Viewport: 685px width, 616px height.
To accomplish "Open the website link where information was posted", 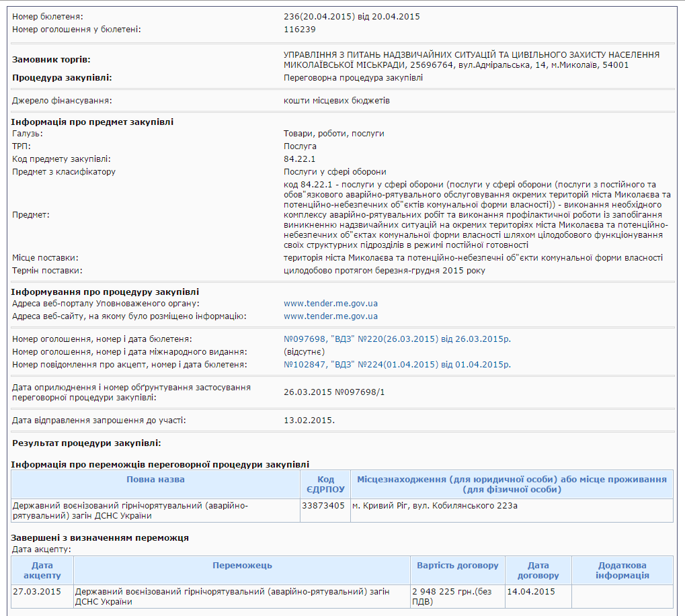I will [330, 316].
